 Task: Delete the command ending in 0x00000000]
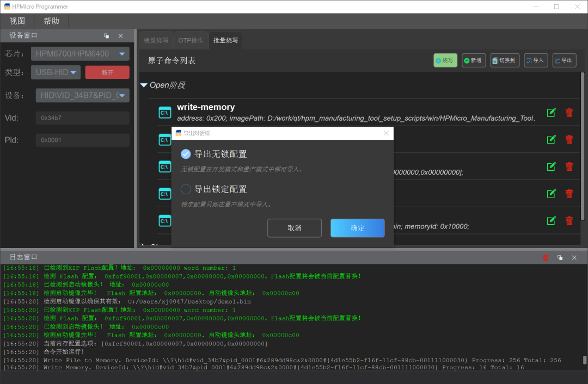coord(569,166)
